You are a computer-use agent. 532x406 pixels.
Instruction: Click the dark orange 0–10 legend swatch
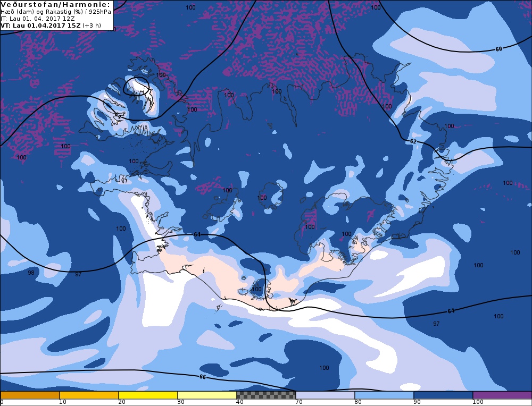pyautogui.click(x=30, y=395)
